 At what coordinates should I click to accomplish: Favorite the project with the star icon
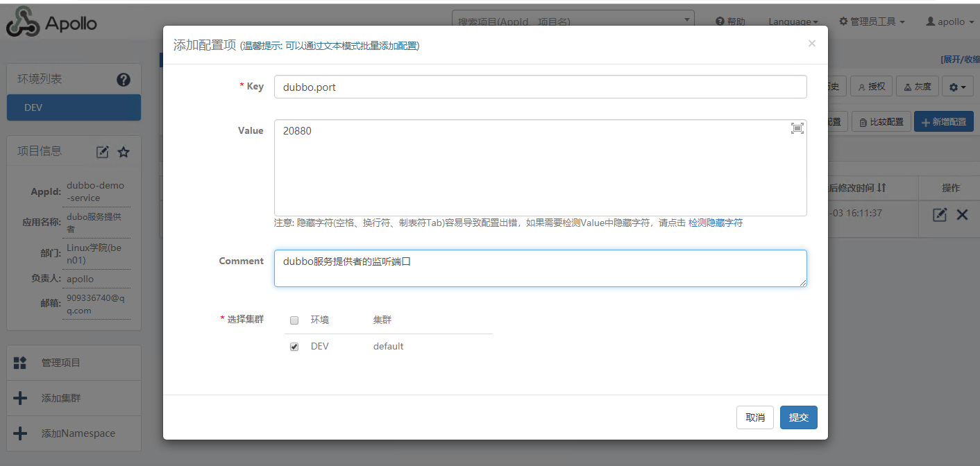click(x=124, y=152)
